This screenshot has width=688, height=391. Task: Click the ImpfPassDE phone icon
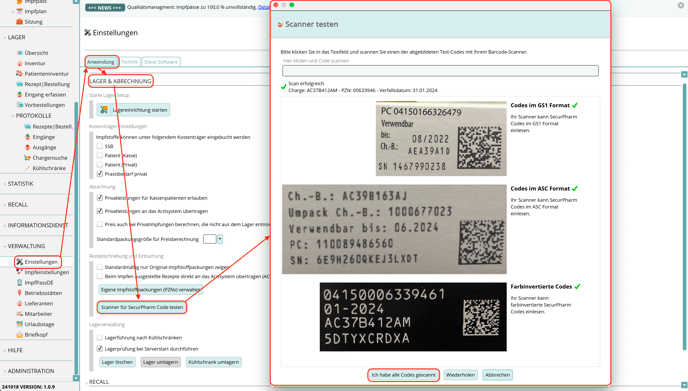[19, 283]
